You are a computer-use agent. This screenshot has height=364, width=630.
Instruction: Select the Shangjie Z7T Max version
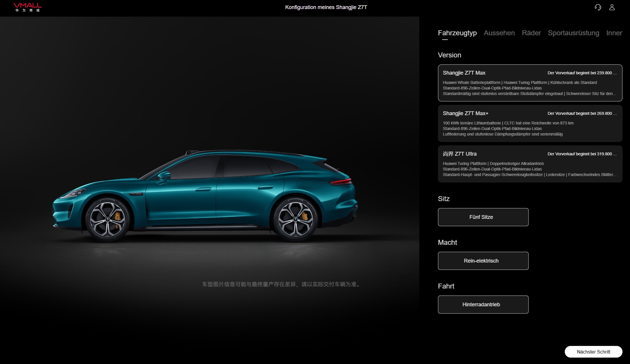[529, 83]
